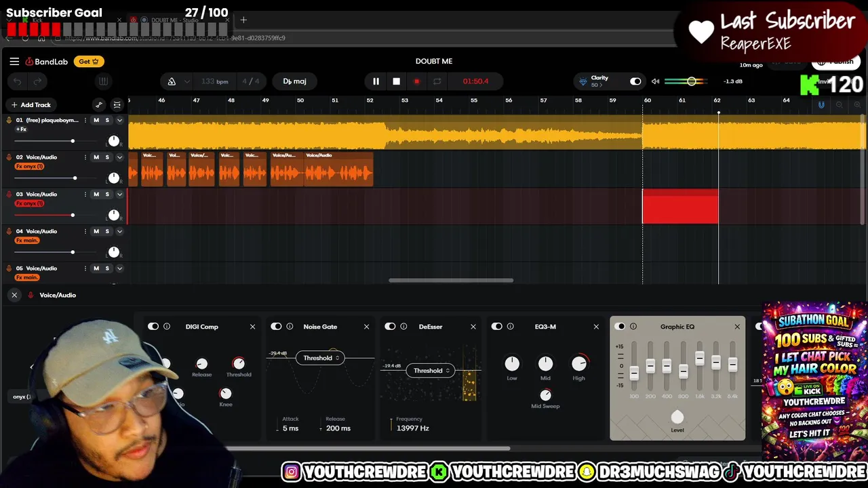Viewport: 868px width, 488px height.
Task: Stop the playback
Action: pyautogui.click(x=397, y=81)
